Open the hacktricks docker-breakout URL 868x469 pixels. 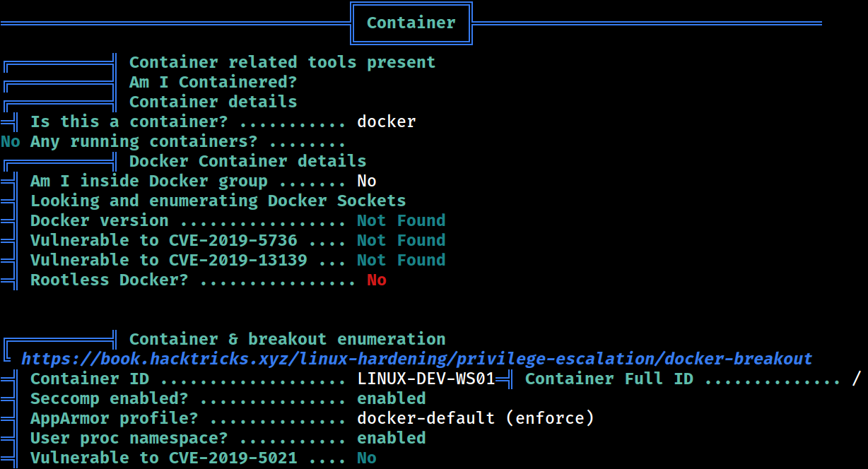point(416,359)
